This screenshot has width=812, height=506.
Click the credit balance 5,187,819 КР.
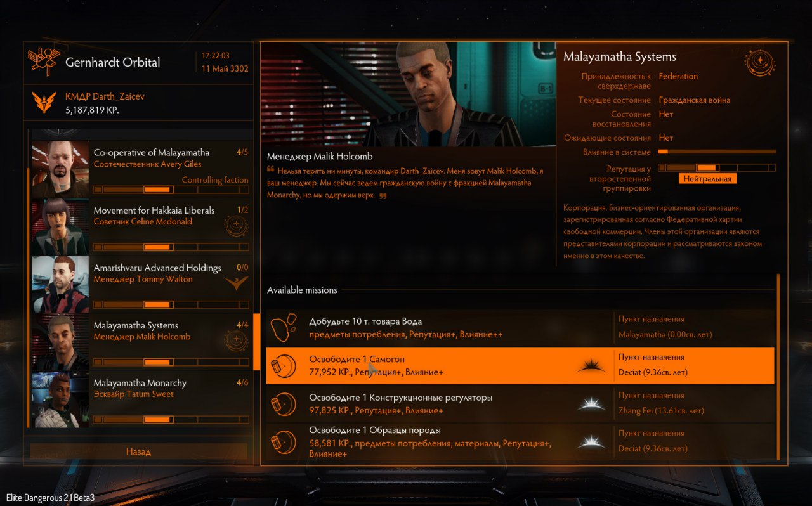92,110
